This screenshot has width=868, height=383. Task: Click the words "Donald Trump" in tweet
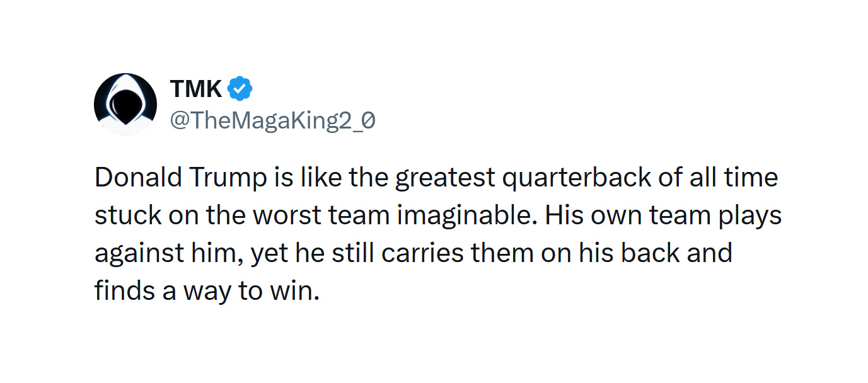click(180, 178)
